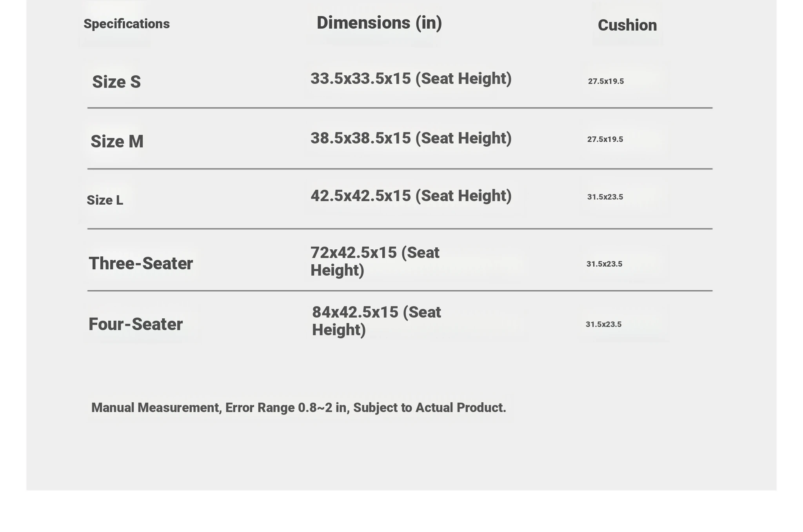Click the 84x42.5x15 dimension text
803x532 pixels.
(376, 321)
